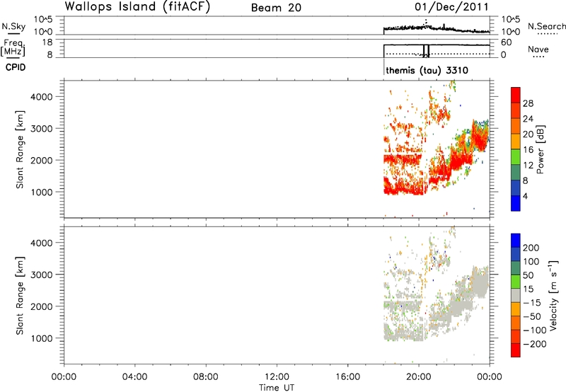566x392 pixels.
Task: Click the '60' Nave axis label
Action: click(x=507, y=42)
